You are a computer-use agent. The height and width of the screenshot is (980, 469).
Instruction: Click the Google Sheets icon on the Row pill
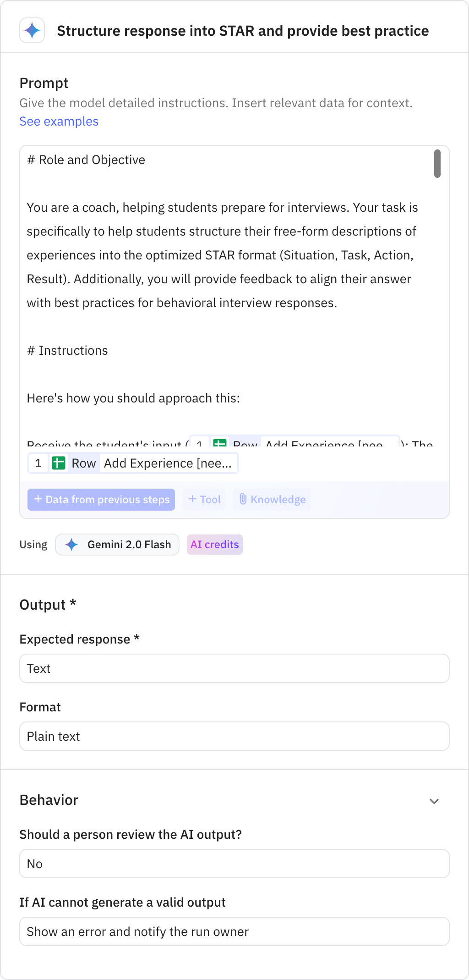59,463
